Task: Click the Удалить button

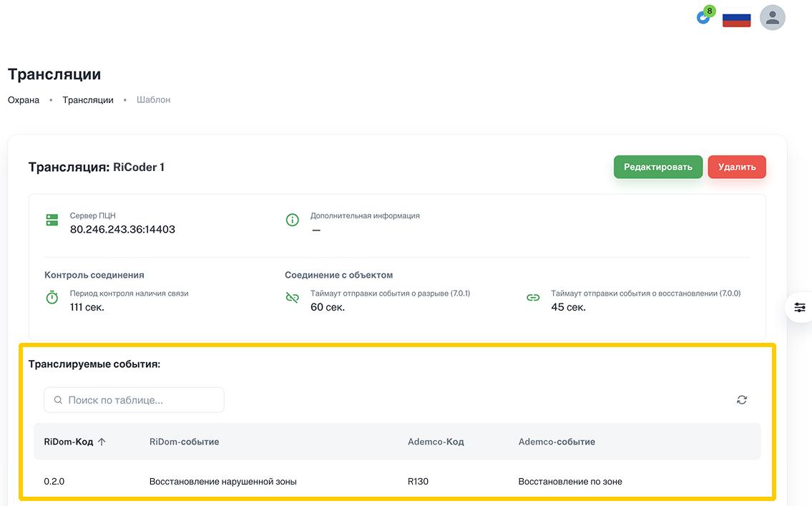Action: [736, 167]
